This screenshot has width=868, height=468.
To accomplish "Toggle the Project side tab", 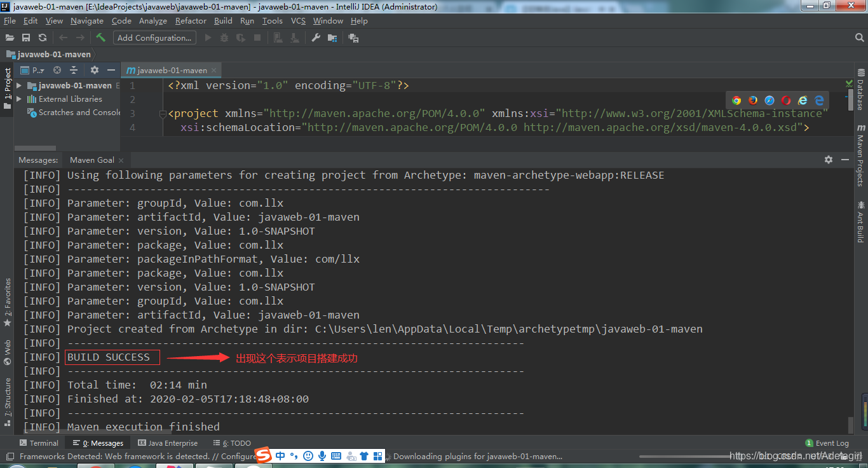I will [x=8, y=88].
